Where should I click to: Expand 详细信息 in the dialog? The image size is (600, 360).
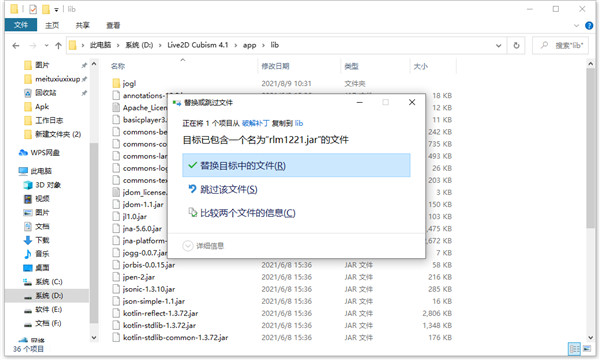tap(203, 246)
